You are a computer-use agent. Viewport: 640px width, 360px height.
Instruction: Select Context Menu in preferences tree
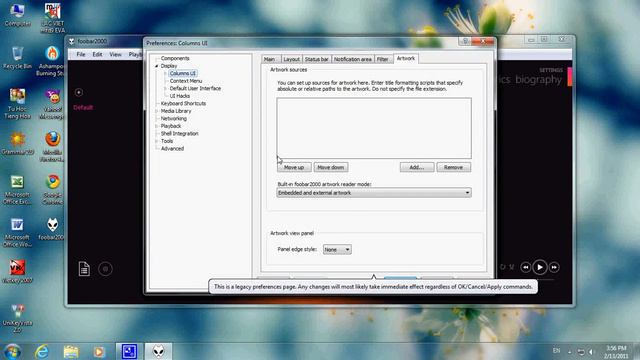186,81
